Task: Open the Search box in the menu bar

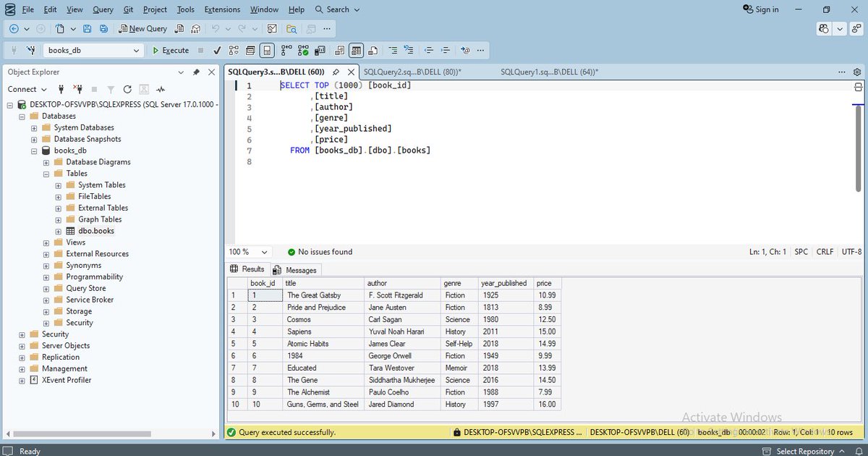Action: [x=339, y=9]
